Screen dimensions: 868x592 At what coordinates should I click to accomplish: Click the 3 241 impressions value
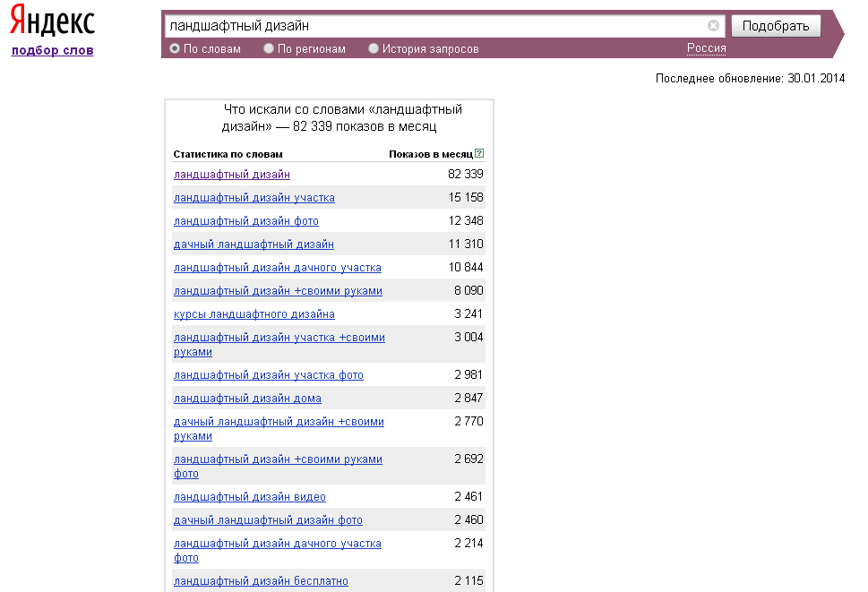click(x=468, y=313)
